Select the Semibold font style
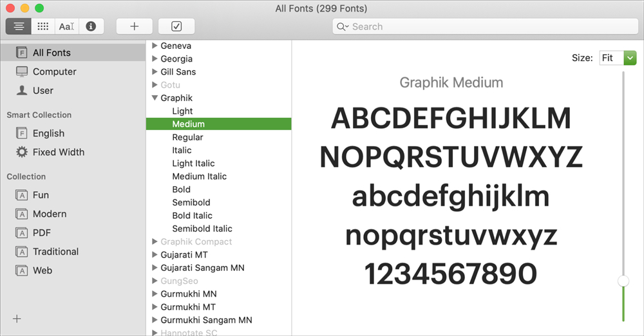 pos(191,203)
